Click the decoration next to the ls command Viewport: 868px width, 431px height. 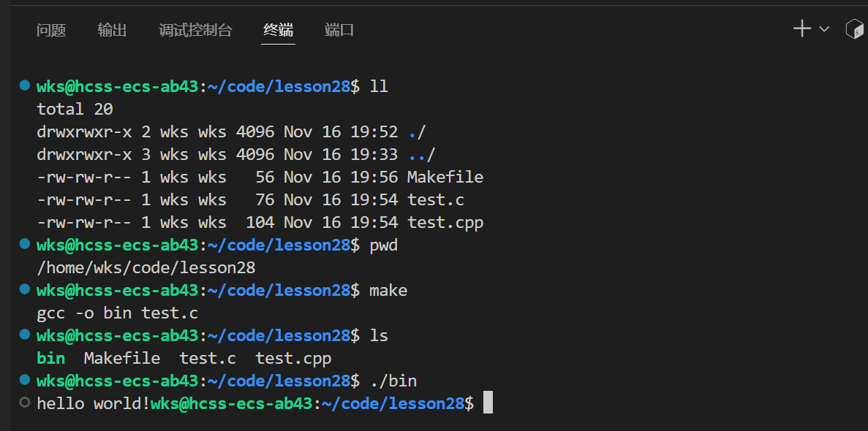[x=24, y=335]
